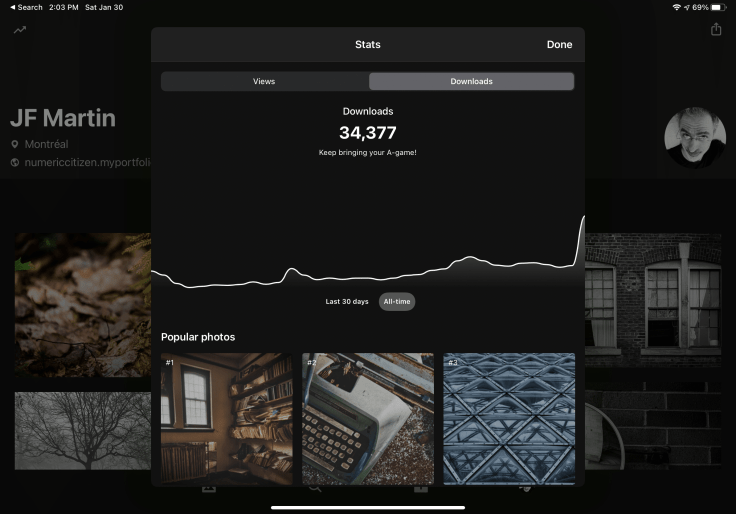The image size is (736, 514).
Task: Click the Montréal location pin icon
Action: tap(15, 144)
